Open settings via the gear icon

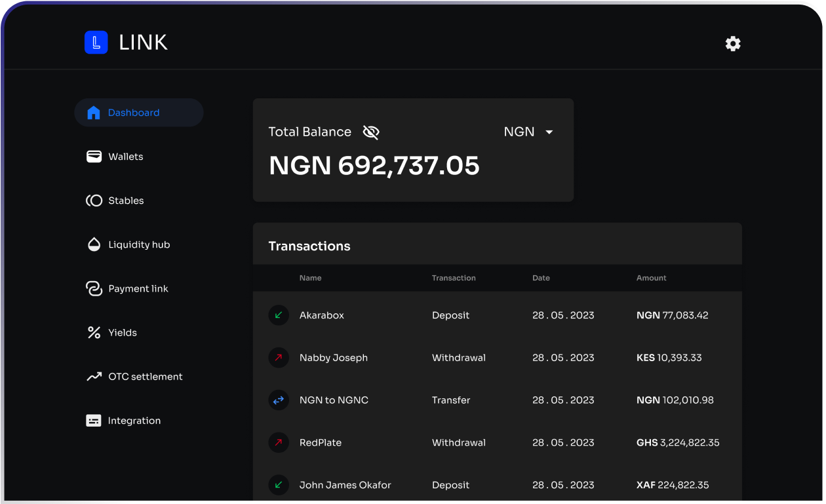pos(732,44)
